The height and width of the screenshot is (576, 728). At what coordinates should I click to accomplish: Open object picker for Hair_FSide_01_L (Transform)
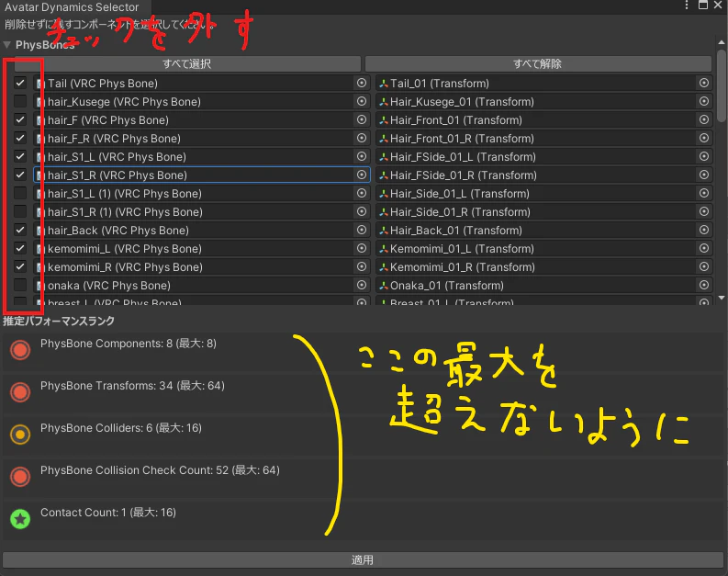[704, 156]
